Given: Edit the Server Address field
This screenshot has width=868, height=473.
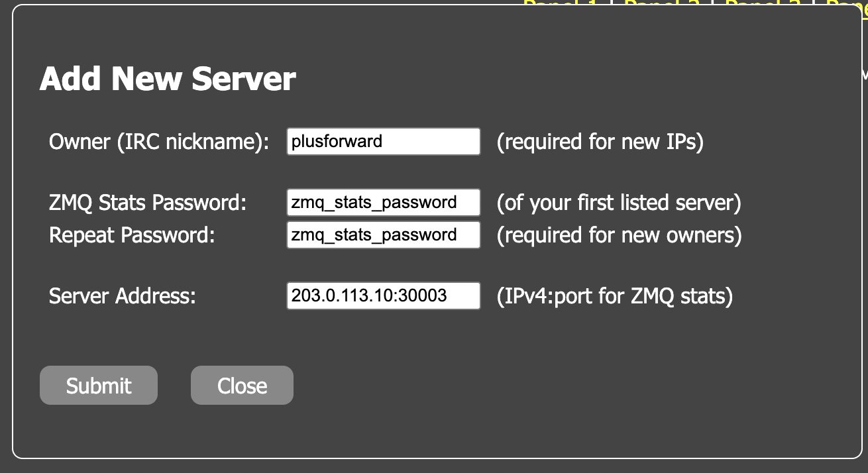Looking at the screenshot, I should [x=384, y=295].
